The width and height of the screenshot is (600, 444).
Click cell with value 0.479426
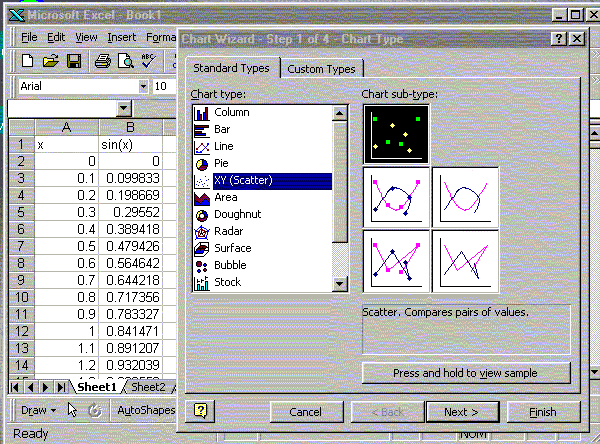point(130,246)
